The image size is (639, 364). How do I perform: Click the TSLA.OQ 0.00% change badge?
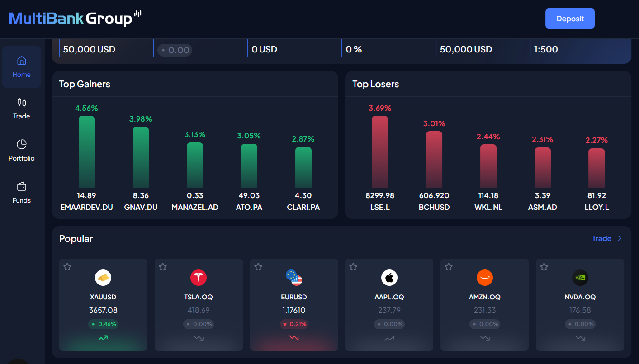[x=199, y=324]
